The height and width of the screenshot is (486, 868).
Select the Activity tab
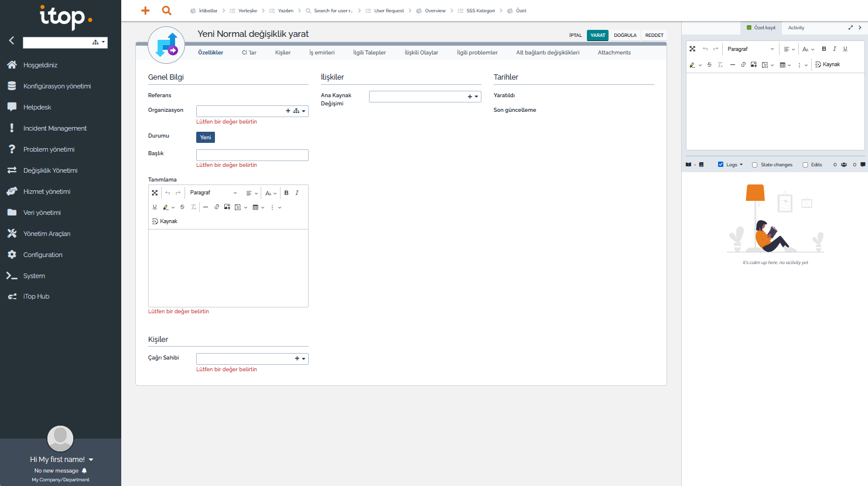point(796,28)
